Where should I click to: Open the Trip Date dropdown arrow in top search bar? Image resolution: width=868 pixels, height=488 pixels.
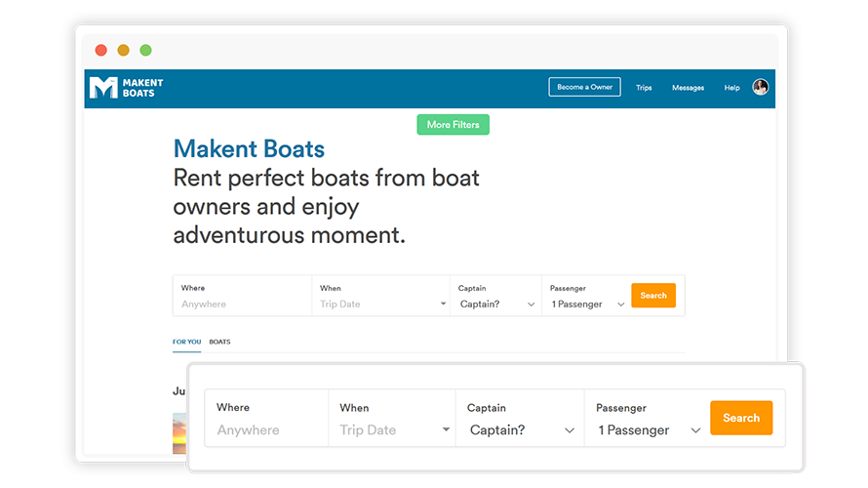[443, 304]
